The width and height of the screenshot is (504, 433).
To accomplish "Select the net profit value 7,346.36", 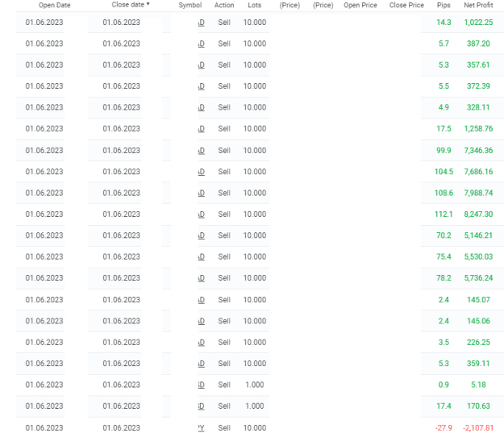I will (x=478, y=151).
